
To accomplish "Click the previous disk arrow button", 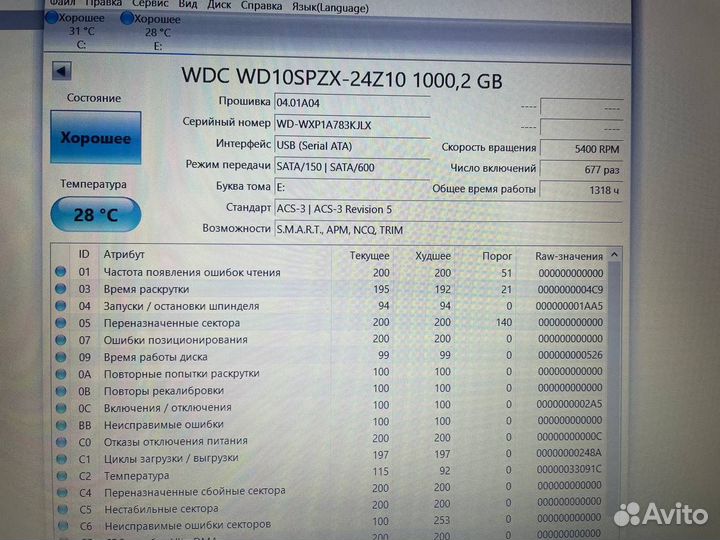I will point(62,71).
